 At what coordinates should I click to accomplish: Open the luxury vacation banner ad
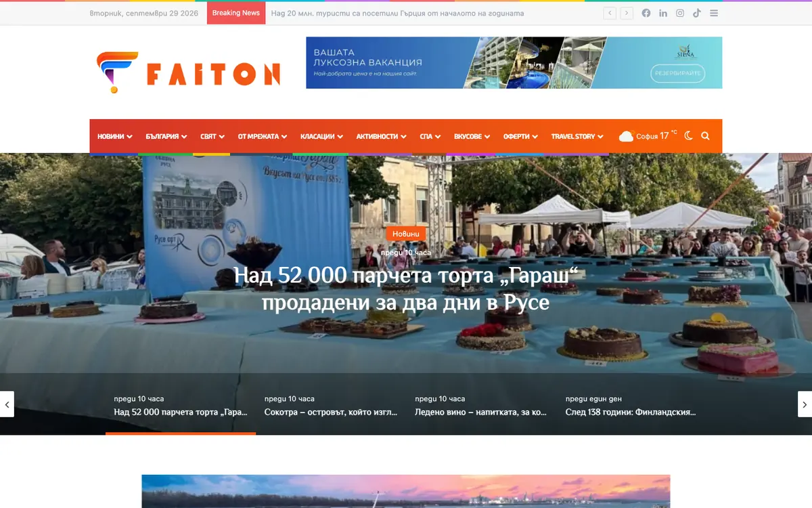(x=514, y=62)
